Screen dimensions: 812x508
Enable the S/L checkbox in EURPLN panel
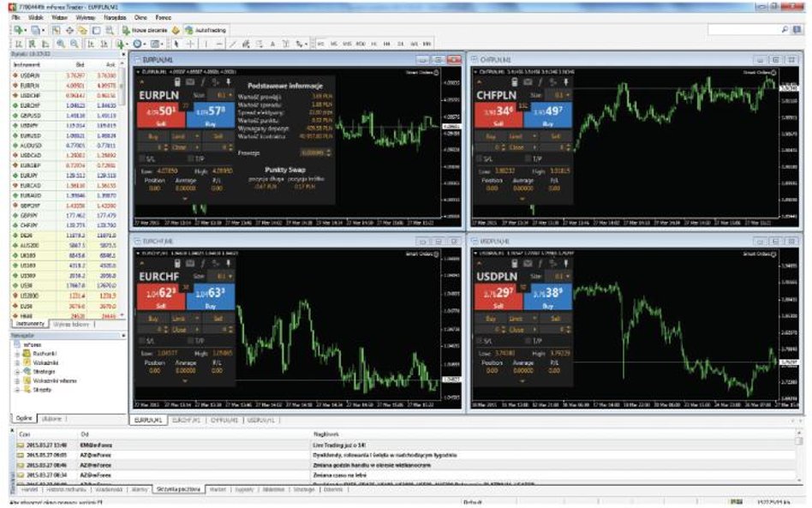click(x=141, y=158)
